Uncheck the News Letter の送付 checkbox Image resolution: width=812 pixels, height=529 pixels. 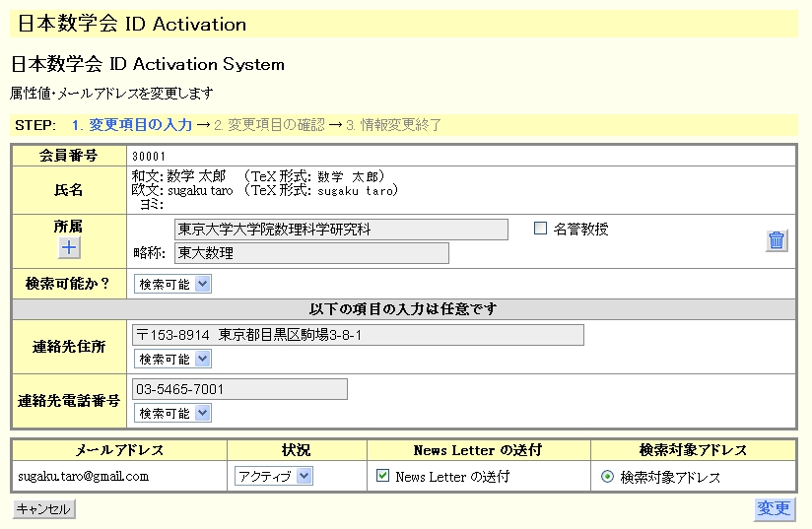(x=383, y=477)
